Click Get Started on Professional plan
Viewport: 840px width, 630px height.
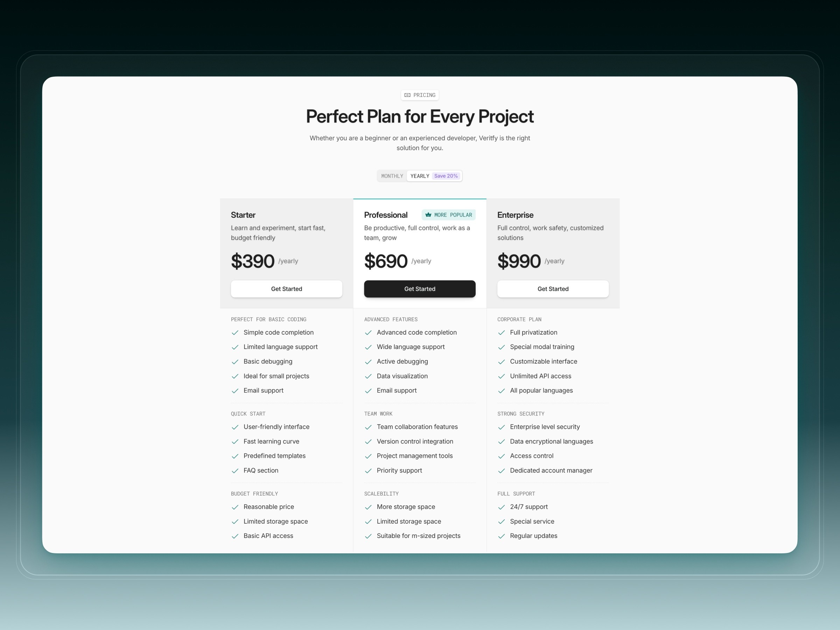tap(419, 288)
